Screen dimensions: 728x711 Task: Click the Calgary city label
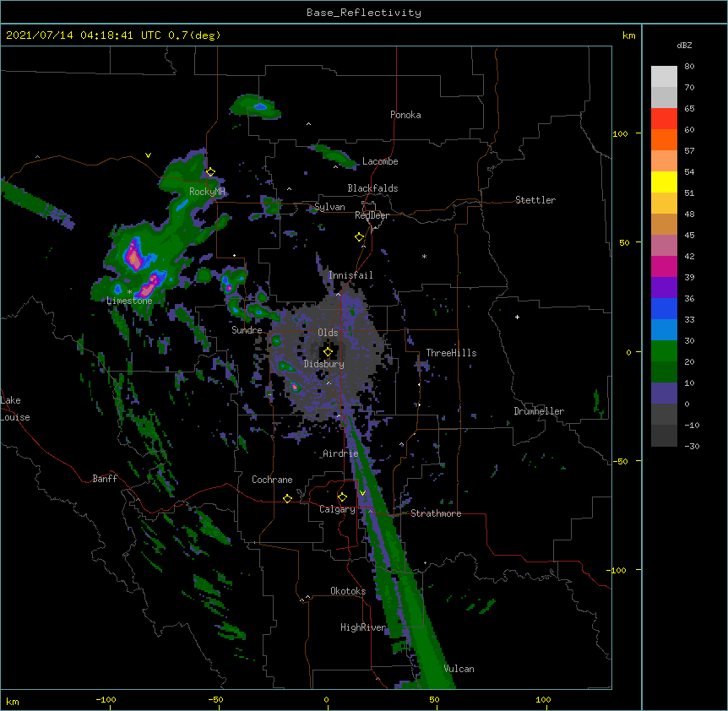coord(338,509)
